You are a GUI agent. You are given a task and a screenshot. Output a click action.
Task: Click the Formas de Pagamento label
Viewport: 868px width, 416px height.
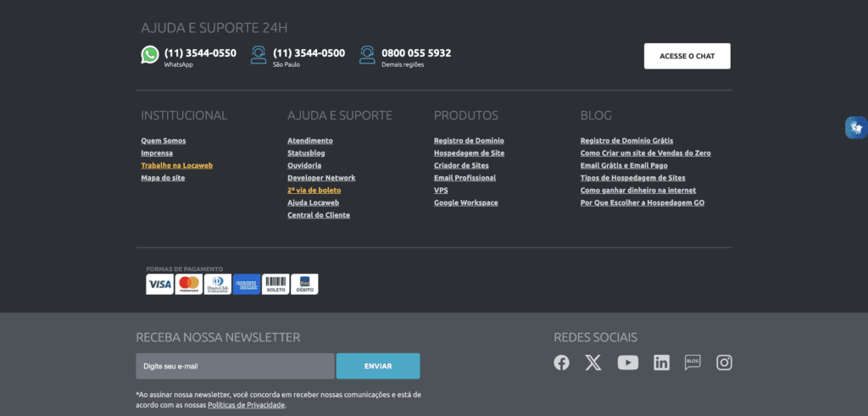[x=184, y=269]
